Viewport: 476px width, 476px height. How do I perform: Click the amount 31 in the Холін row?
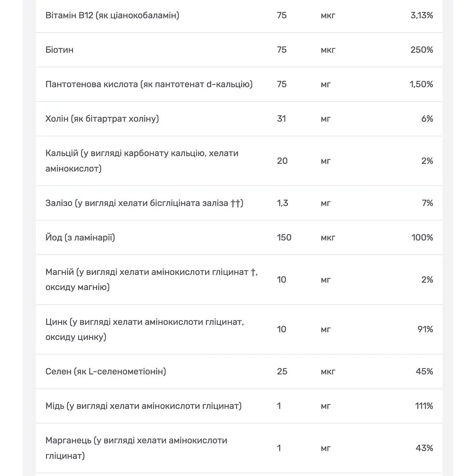click(281, 119)
